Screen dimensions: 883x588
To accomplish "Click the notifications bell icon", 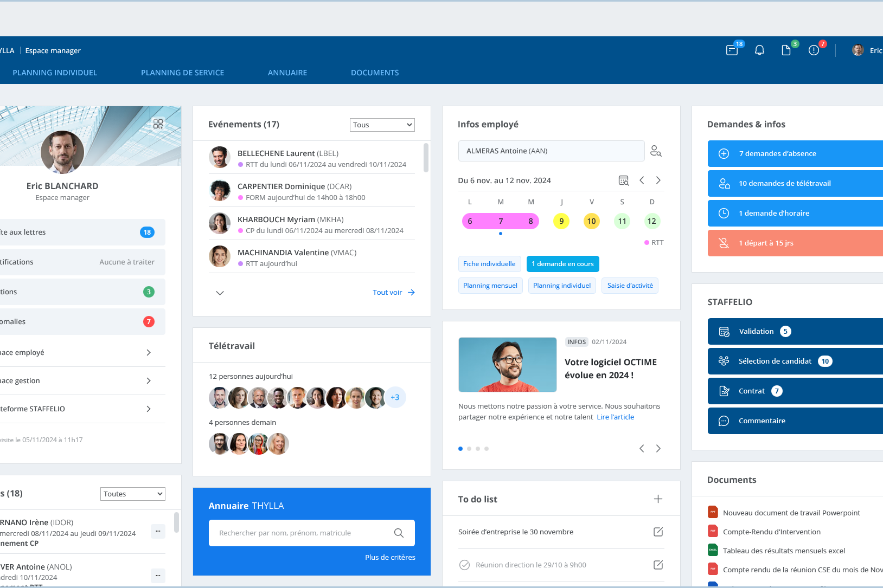I will (759, 50).
